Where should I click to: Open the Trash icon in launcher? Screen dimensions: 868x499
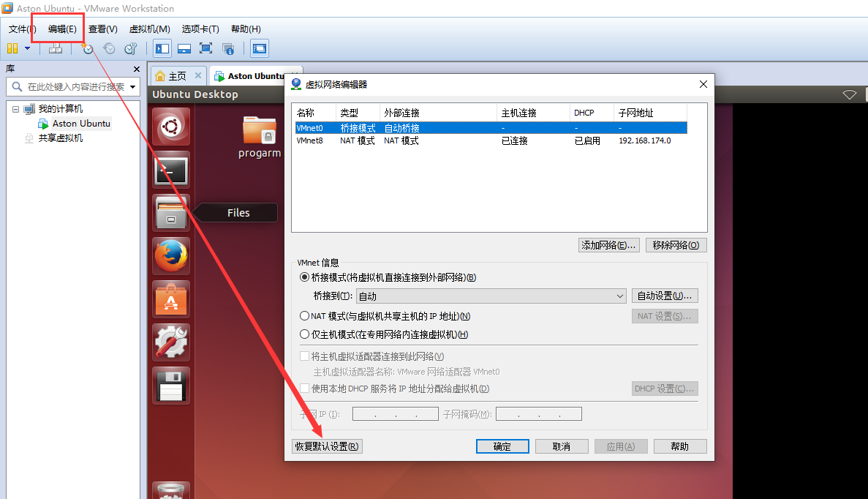point(171,491)
